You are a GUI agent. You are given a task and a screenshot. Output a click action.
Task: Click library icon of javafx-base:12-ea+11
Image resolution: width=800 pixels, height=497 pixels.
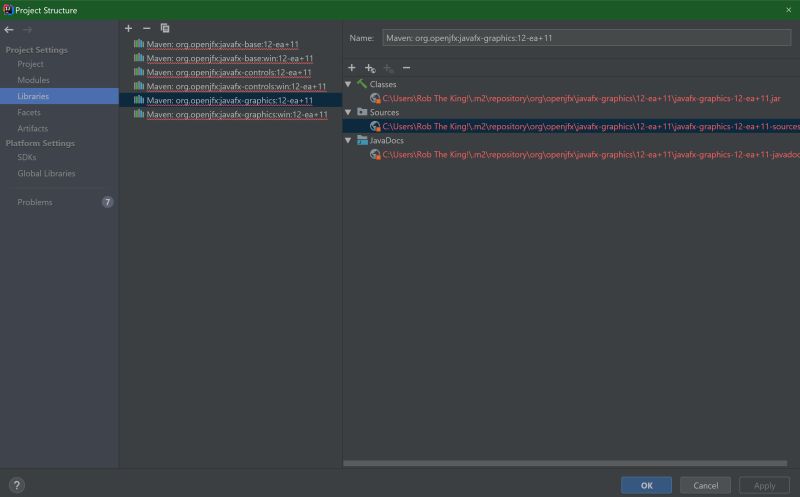(139, 44)
